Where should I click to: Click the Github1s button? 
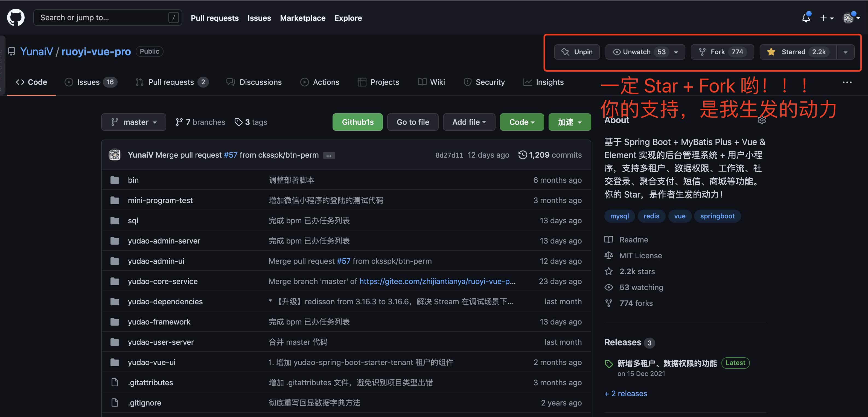click(x=357, y=122)
